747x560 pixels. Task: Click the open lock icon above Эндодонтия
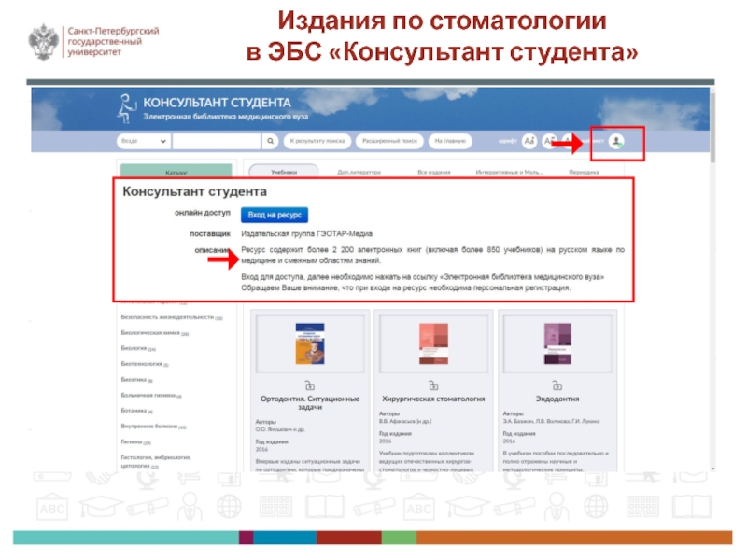(557, 385)
